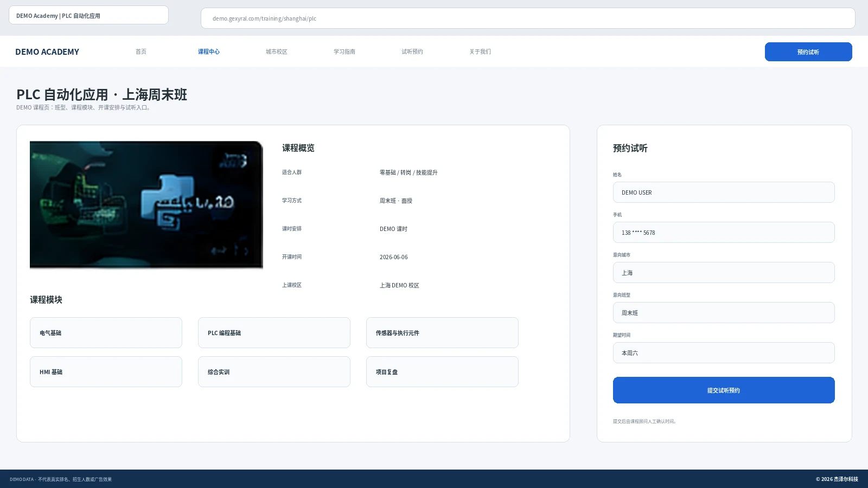Submit with the 提交试听预约 button
868x488 pixels.
pos(724,390)
